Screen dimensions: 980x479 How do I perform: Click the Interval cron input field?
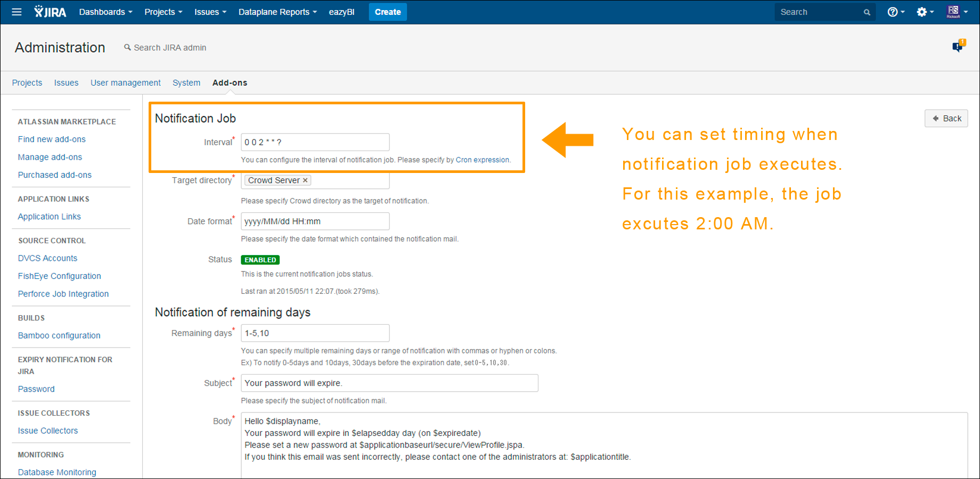point(315,142)
